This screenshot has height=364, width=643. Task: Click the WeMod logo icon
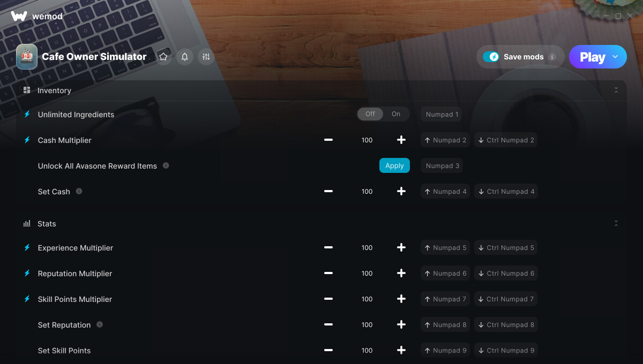click(19, 16)
